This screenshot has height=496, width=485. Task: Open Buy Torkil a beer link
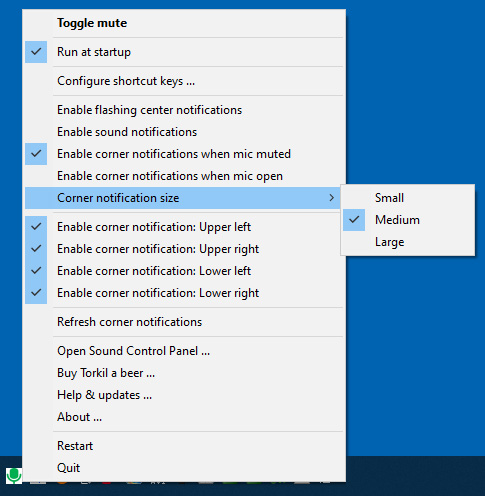(184, 373)
